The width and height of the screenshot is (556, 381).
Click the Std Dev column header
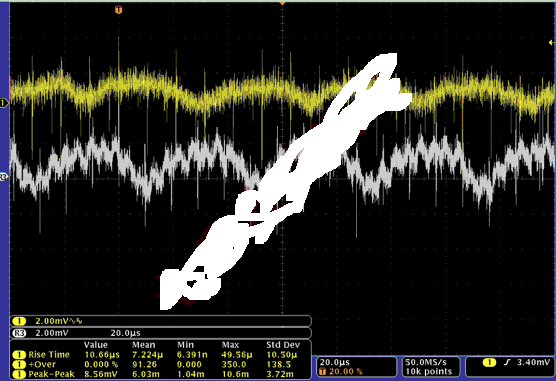pos(283,345)
